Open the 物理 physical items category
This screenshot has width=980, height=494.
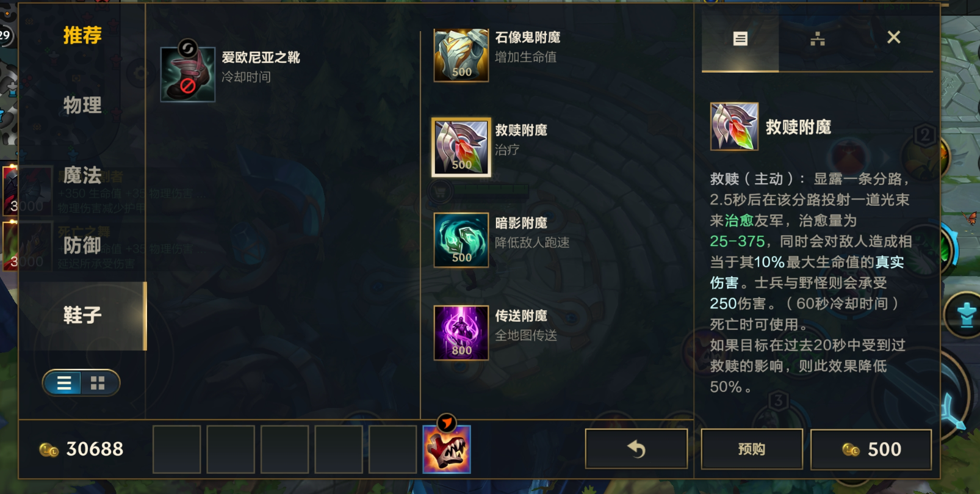coord(82,105)
